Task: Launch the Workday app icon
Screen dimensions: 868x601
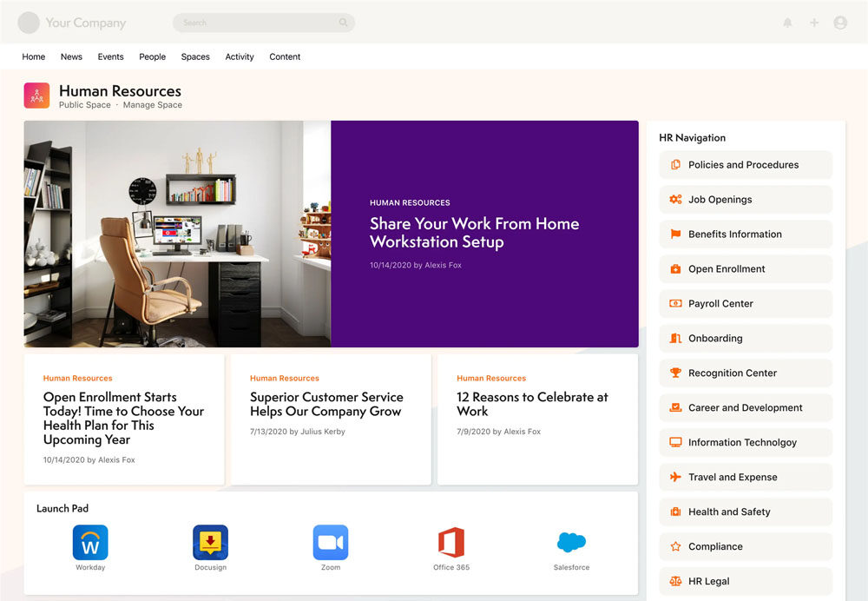Action: pyautogui.click(x=90, y=543)
